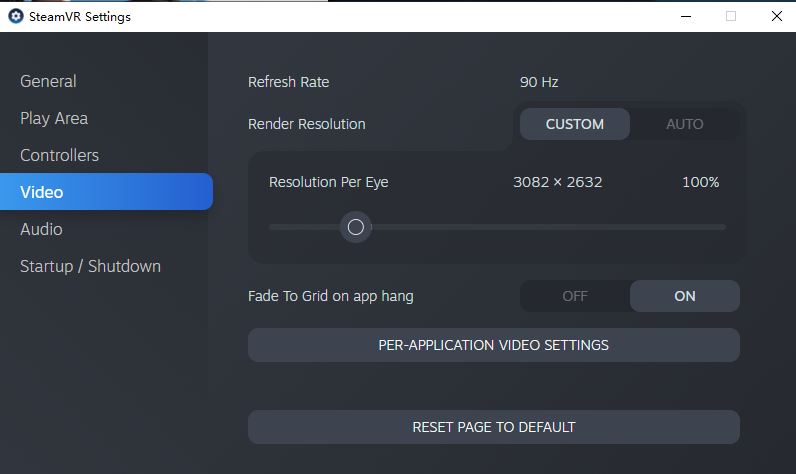
Task: Turn Fade To Grid OFF
Action: point(575,296)
